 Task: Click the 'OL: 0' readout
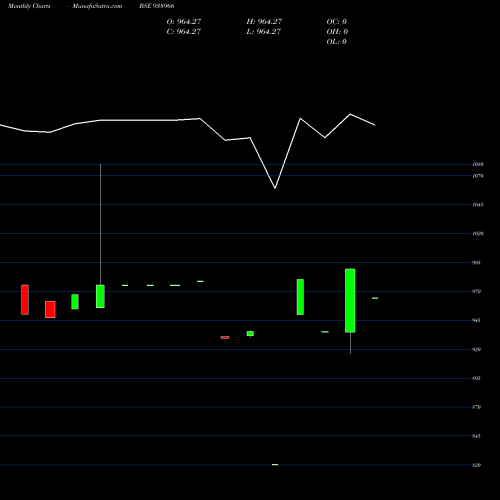point(336,41)
